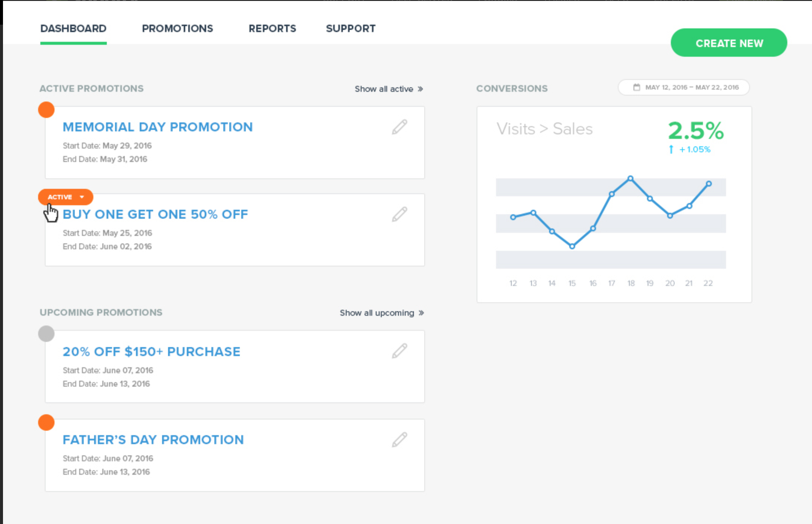This screenshot has height=524, width=812.
Task: Click the chevrons beside Show all upcoming
Action: pyautogui.click(x=421, y=313)
